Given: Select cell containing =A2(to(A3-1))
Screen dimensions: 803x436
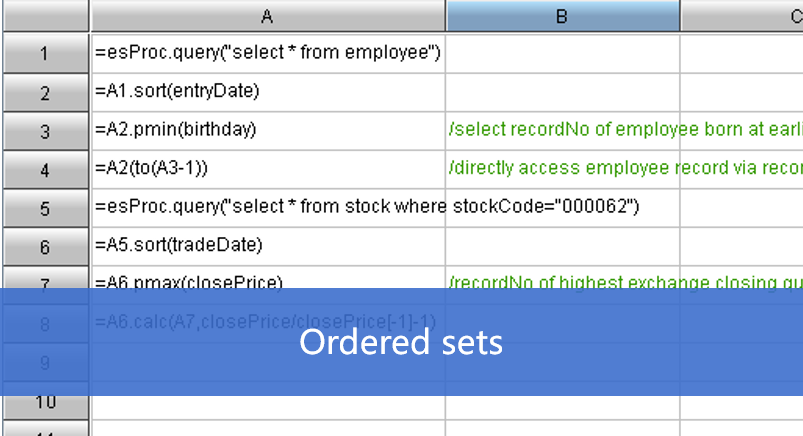Looking at the screenshot, I should click(268, 169).
